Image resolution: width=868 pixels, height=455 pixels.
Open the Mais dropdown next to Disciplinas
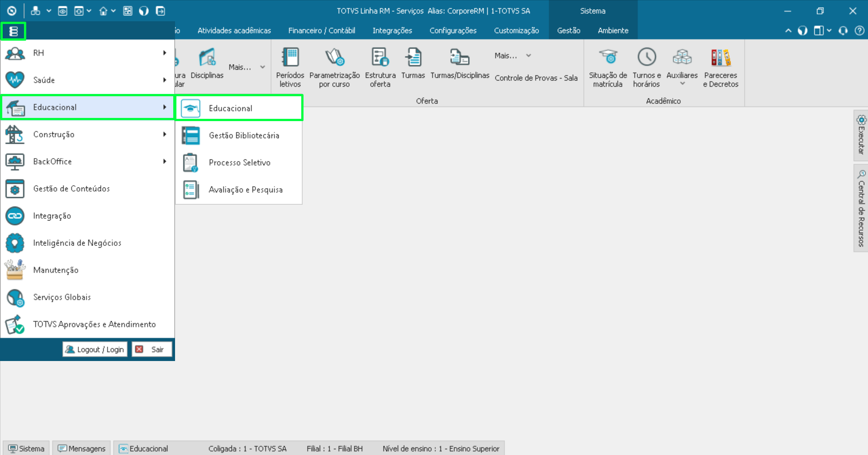247,67
